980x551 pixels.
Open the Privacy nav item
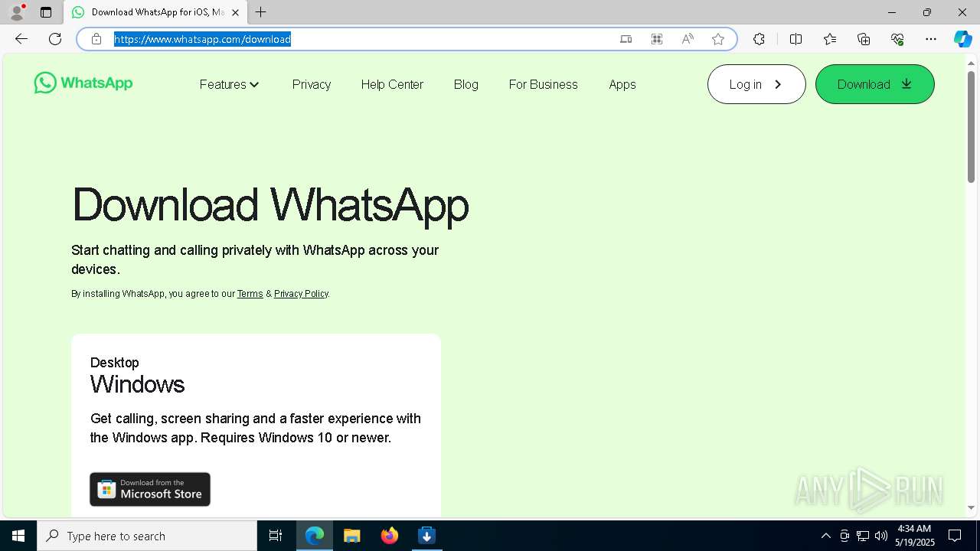(x=312, y=84)
